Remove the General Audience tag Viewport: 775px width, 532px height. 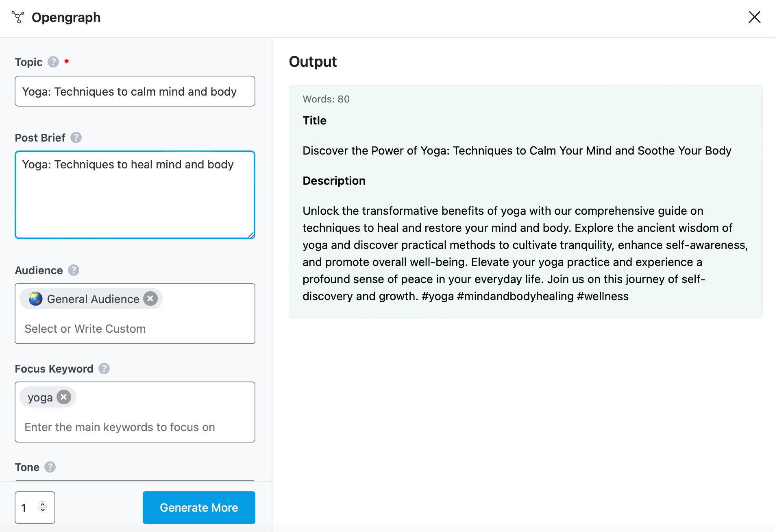(x=150, y=299)
